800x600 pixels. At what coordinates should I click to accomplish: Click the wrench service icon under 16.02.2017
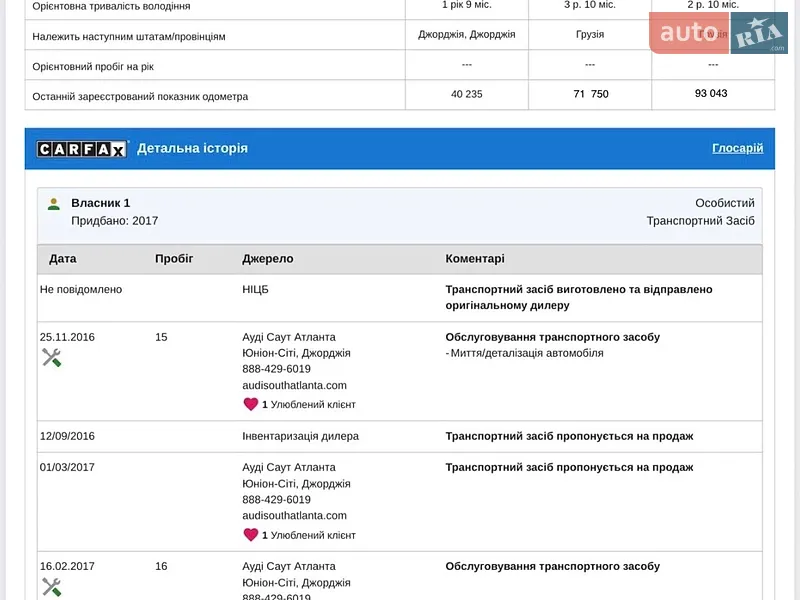point(52,587)
